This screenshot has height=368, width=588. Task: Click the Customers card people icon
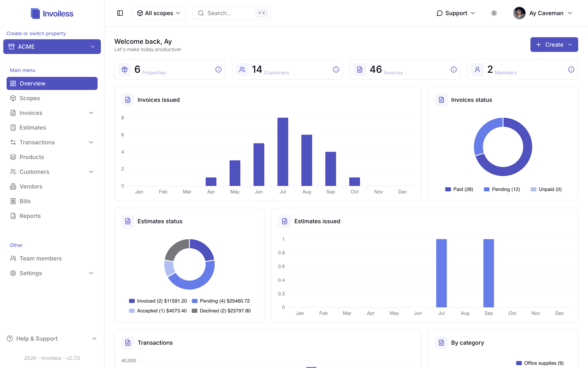pyautogui.click(x=242, y=70)
